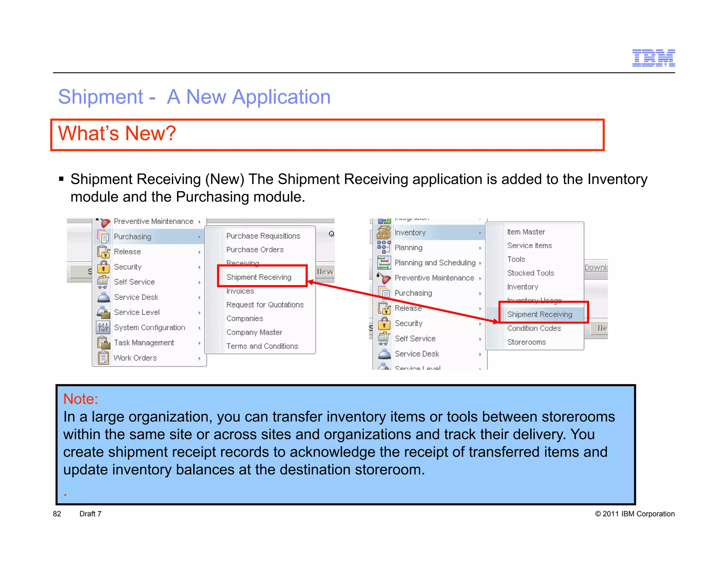Screen dimensions: 728x562
Task: Click the Planning and Scheduling icon
Action: (384, 263)
